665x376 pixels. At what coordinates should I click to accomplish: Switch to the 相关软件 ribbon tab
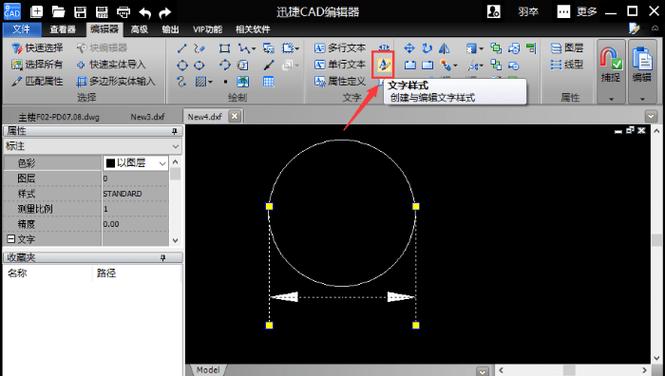[x=253, y=29]
